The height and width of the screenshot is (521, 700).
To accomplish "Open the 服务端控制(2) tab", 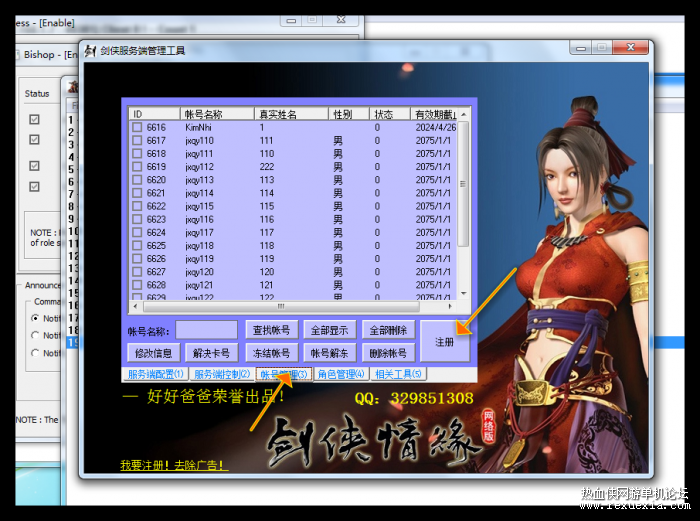I will pos(222,374).
